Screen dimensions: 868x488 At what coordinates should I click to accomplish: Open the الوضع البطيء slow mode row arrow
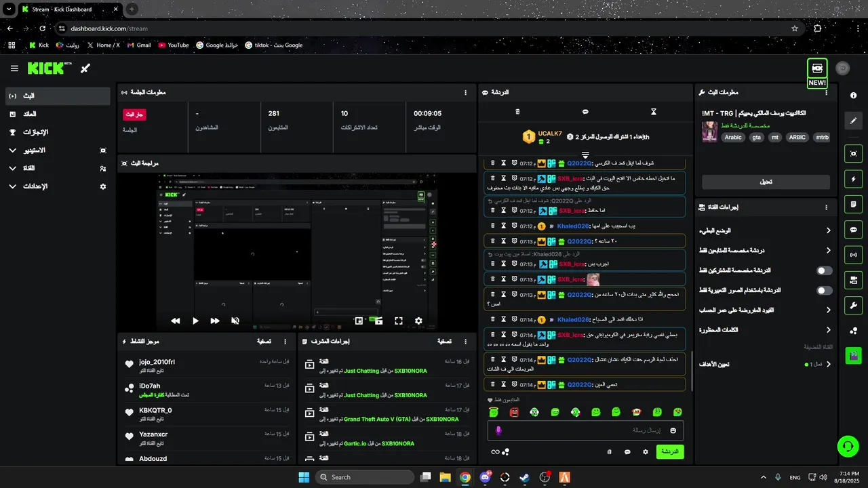coord(828,230)
